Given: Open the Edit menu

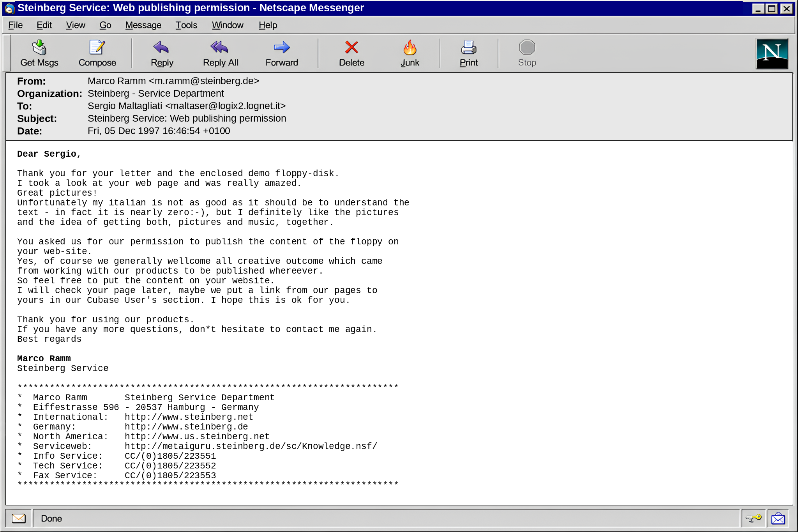Looking at the screenshot, I should pyautogui.click(x=44, y=25).
